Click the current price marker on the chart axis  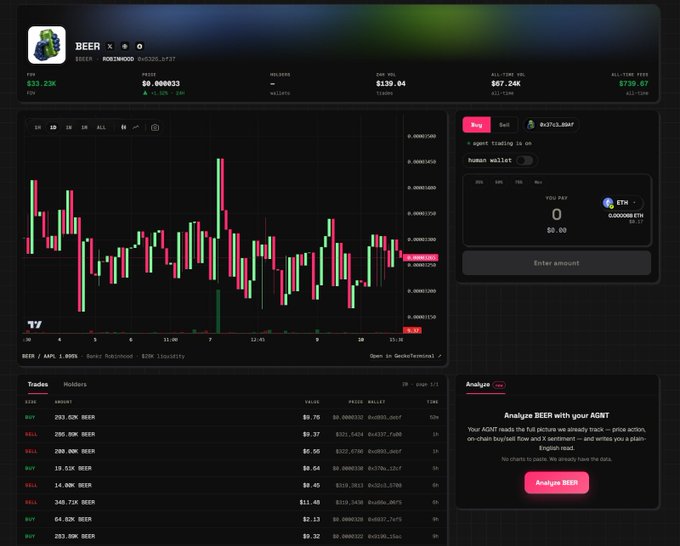point(421,258)
